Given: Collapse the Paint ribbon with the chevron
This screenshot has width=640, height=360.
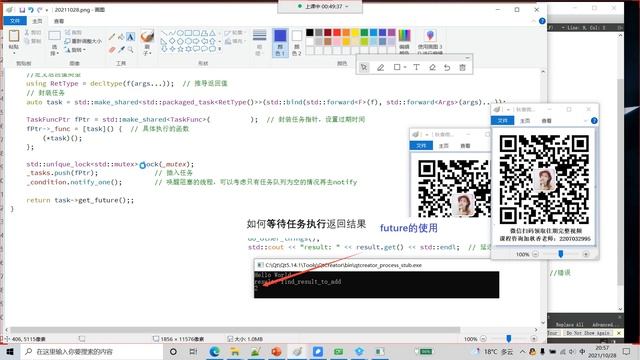Looking at the screenshot, I should pyautogui.click(x=534, y=21).
